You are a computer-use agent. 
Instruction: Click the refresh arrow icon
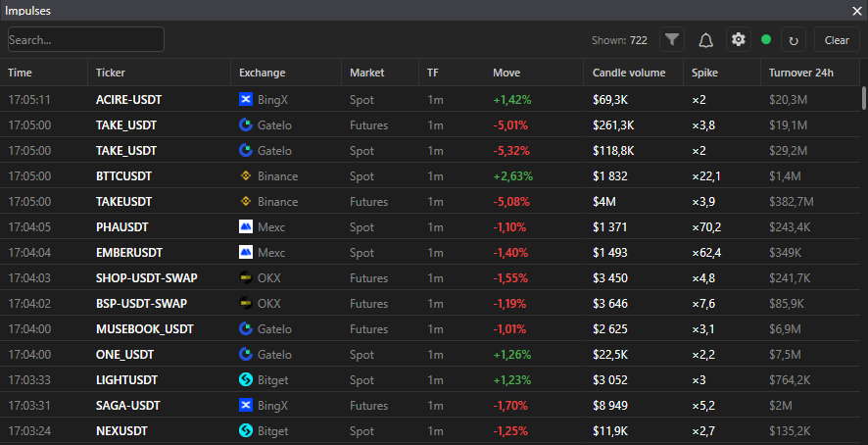point(794,40)
